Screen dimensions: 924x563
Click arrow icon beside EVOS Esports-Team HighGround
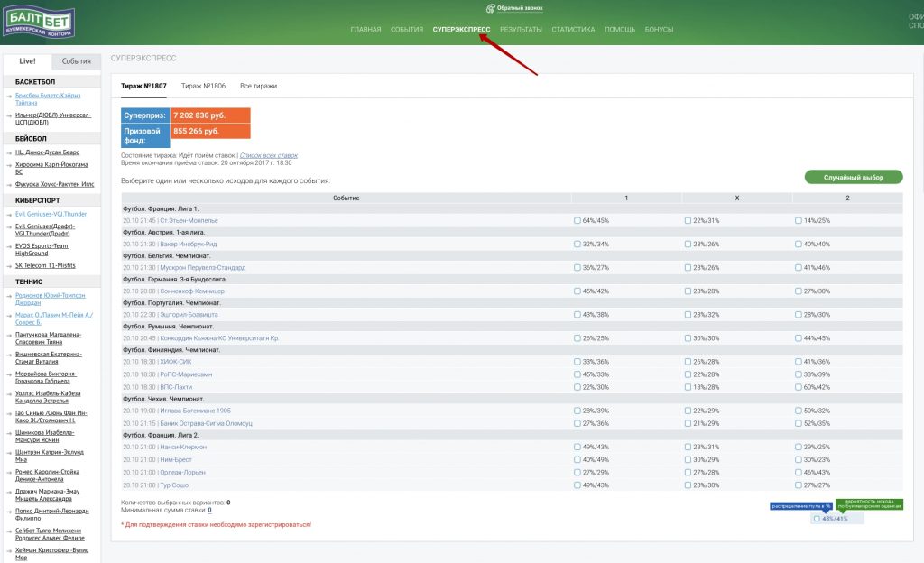(x=8, y=245)
